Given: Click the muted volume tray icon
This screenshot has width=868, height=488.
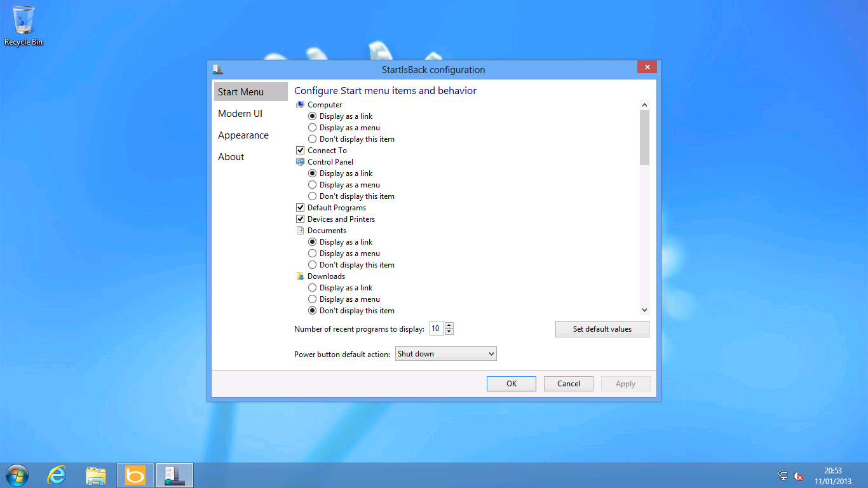Looking at the screenshot, I should pyautogui.click(x=799, y=476).
